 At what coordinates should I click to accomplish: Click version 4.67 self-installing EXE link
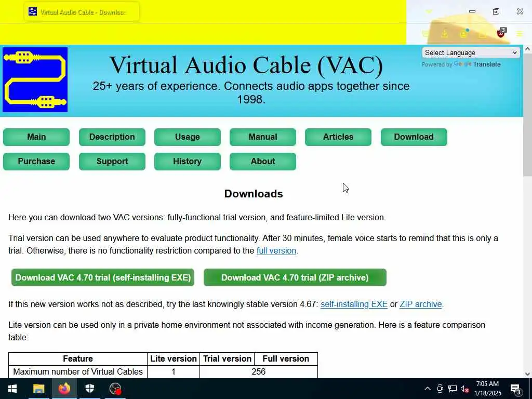(354, 304)
